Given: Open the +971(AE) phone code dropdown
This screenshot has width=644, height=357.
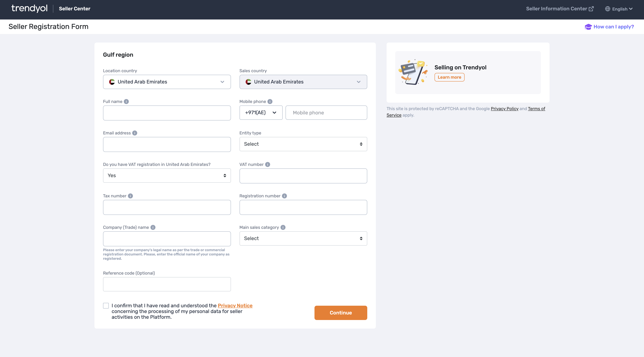Looking at the screenshot, I should coord(261,112).
